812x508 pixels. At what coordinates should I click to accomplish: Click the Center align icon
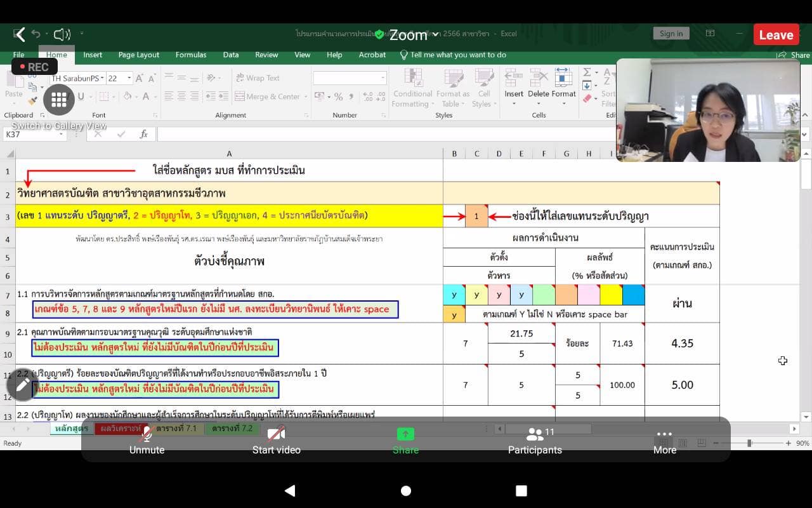tap(181, 97)
